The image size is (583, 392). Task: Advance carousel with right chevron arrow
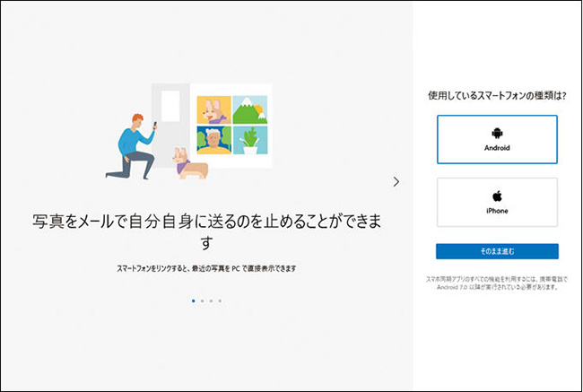tap(396, 181)
